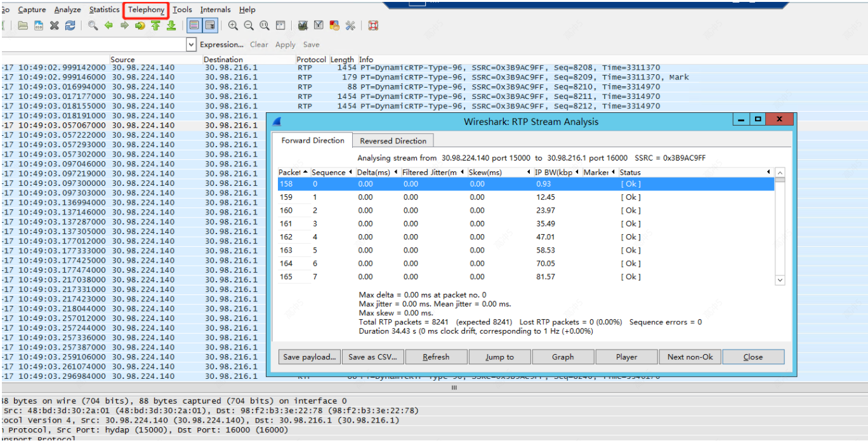The height and width of the screenshot is (441, 868).
Task: Find a packet using the magnifier icon
Action: [x=93, y=25]
